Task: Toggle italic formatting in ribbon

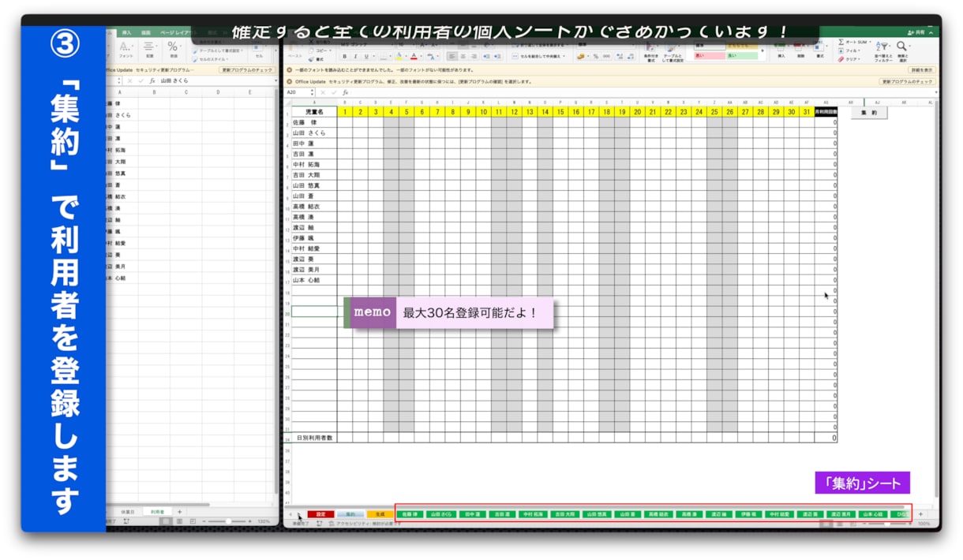Action: [355, 57]
